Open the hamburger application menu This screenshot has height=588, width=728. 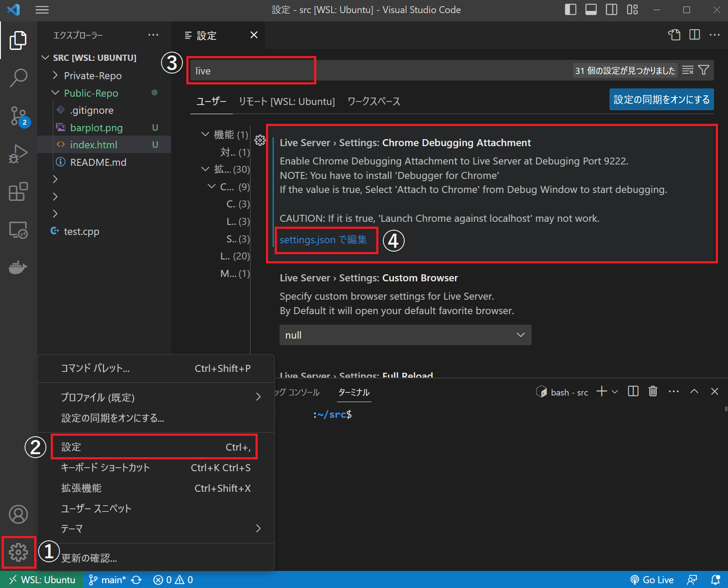click(x=42, y=10)
